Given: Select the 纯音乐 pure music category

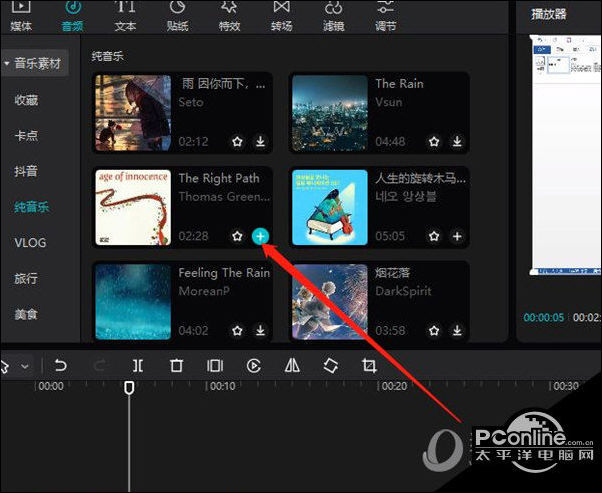Looking at the screenshot, I should [32, 207].
